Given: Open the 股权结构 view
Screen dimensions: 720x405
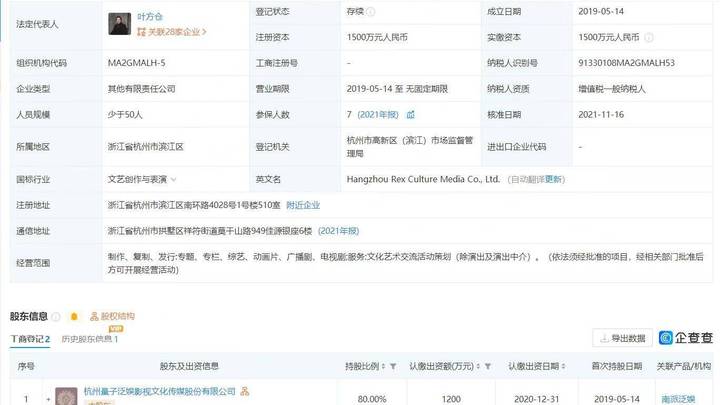Looking at the screenshot, I should click(112, 316).
